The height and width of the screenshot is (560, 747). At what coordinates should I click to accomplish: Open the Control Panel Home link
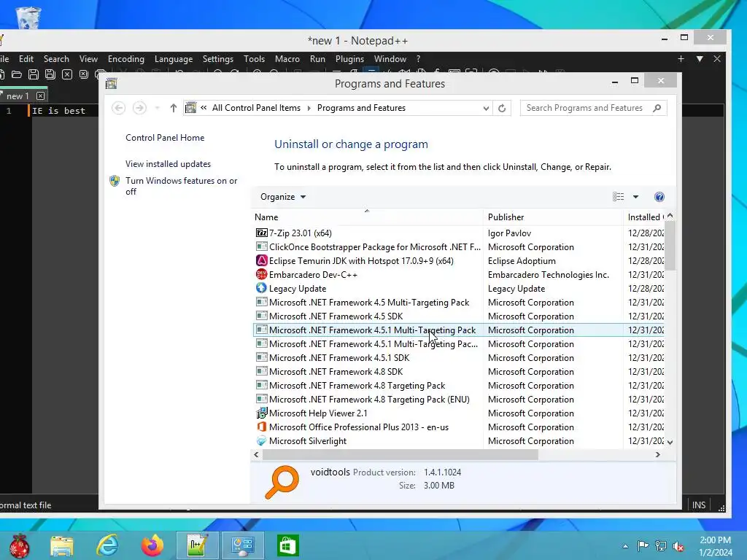[165, 138]
